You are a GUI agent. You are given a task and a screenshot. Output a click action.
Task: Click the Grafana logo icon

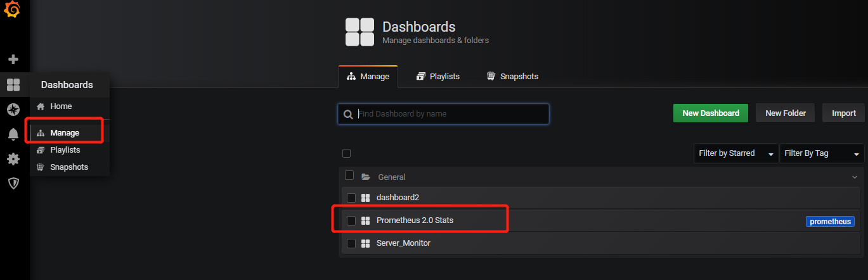[x=13, y=11]
